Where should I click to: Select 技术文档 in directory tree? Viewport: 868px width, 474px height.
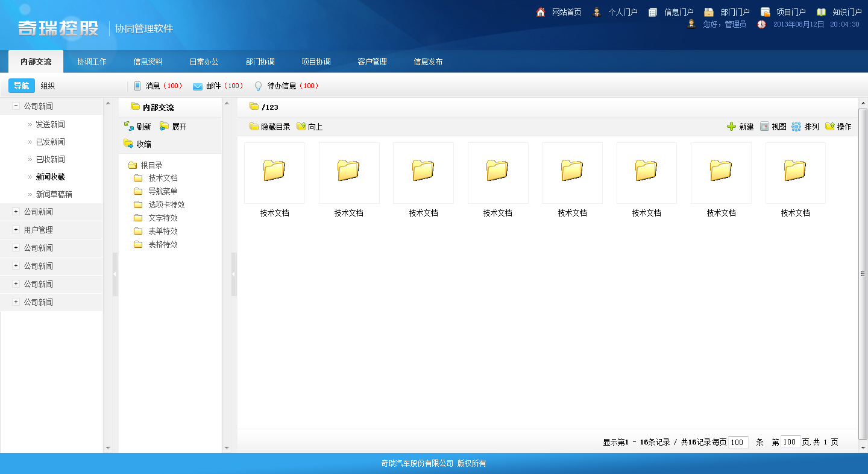click(x=163, y=178)
